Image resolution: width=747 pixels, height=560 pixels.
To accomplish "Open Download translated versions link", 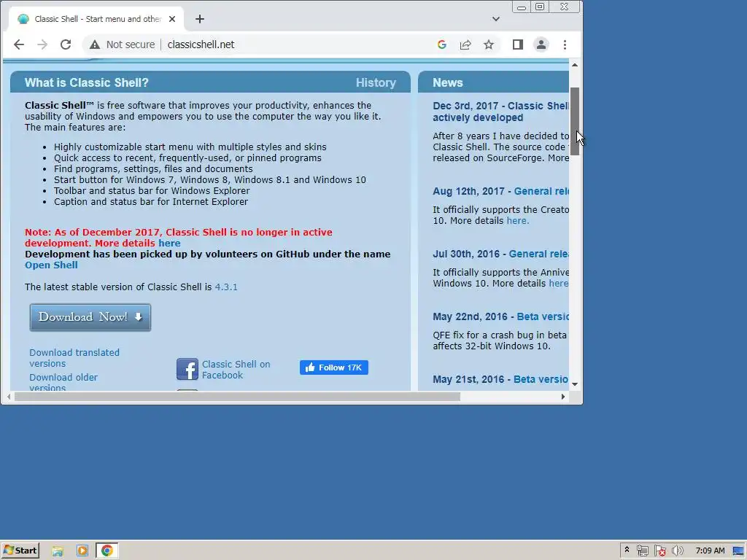I will [74, 358].
